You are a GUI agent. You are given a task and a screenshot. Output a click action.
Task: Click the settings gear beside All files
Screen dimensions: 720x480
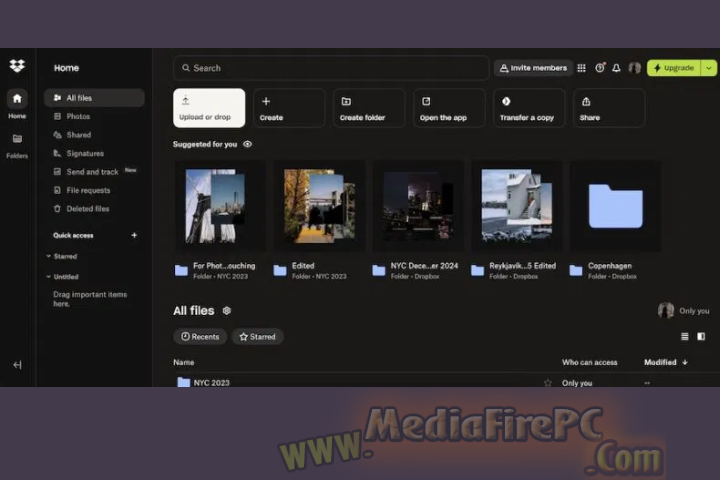tap(227, 311)
